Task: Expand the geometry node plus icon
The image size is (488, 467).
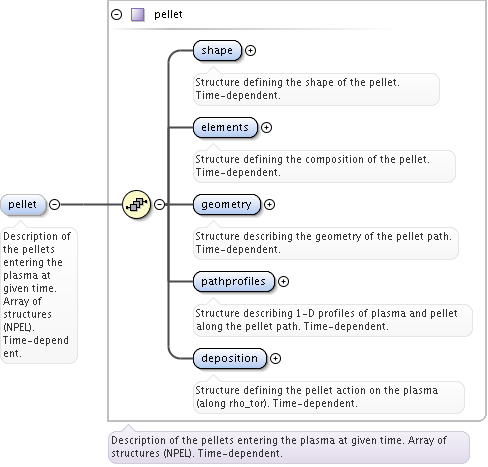Action: pyautogui.click(x=269, y=205)
